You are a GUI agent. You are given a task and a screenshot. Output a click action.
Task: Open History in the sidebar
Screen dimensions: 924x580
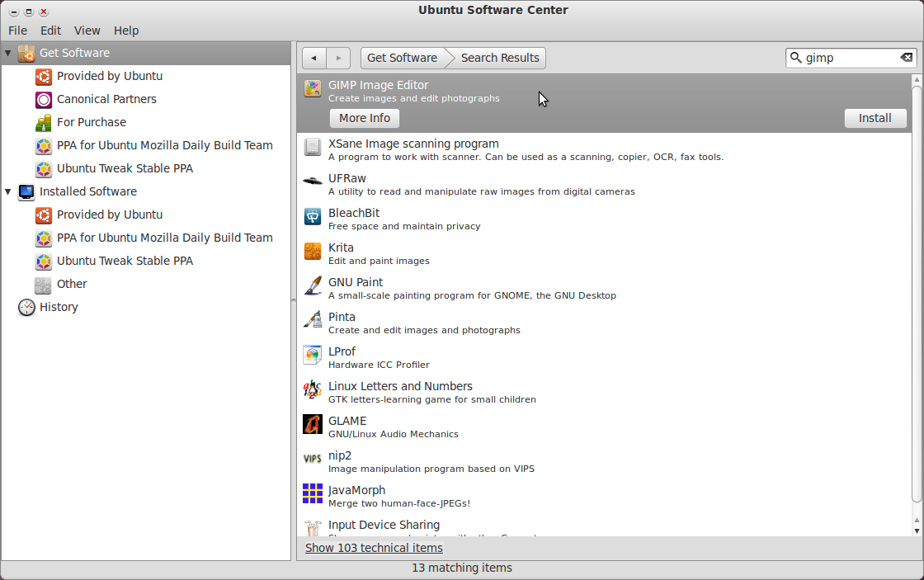59,307
